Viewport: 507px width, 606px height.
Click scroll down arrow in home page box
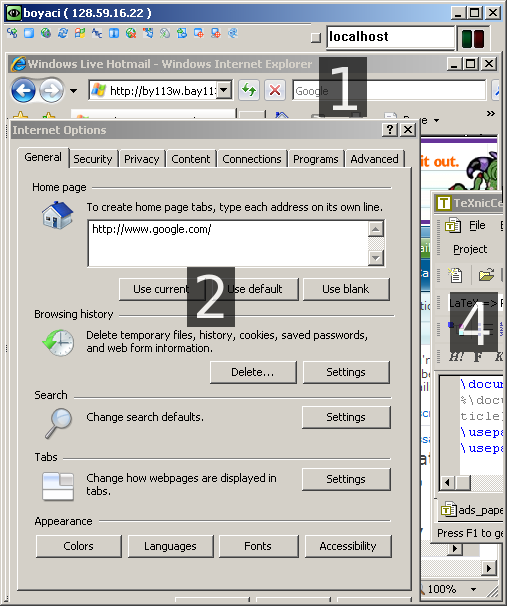point(376,257)
